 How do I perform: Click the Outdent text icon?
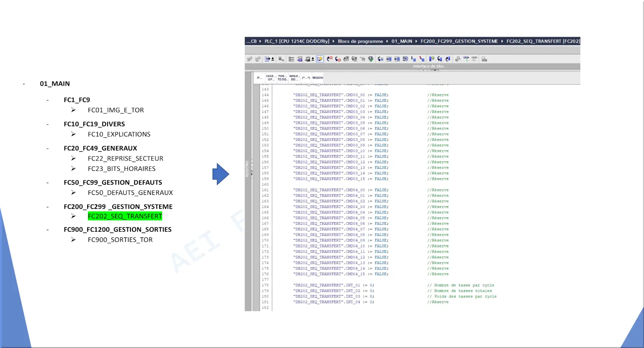[x=397, y=59]
